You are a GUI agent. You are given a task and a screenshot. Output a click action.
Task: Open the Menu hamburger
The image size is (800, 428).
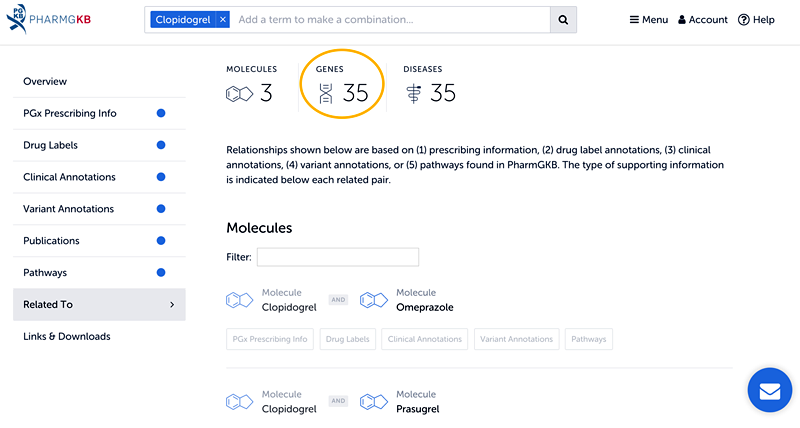tap(648, 20)
